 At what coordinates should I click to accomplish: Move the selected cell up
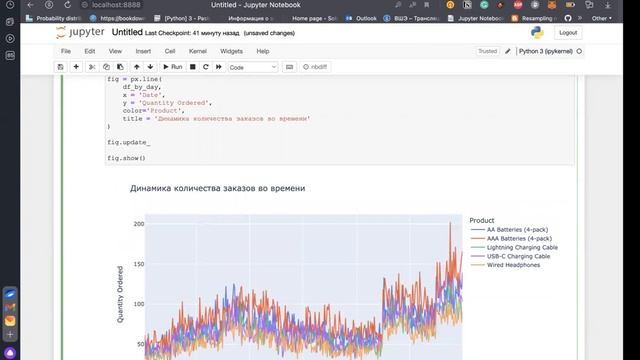(137, 67)
